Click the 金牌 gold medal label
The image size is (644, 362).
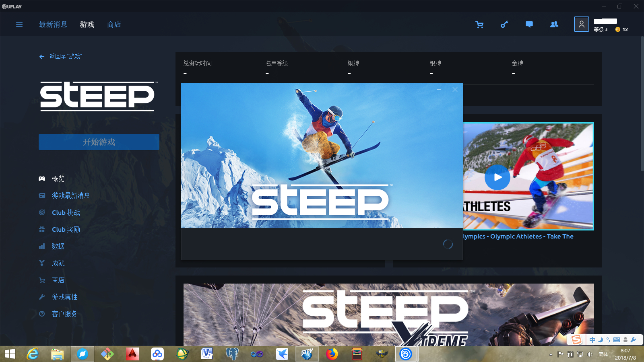pyautogui.click(x=518, y=63)
